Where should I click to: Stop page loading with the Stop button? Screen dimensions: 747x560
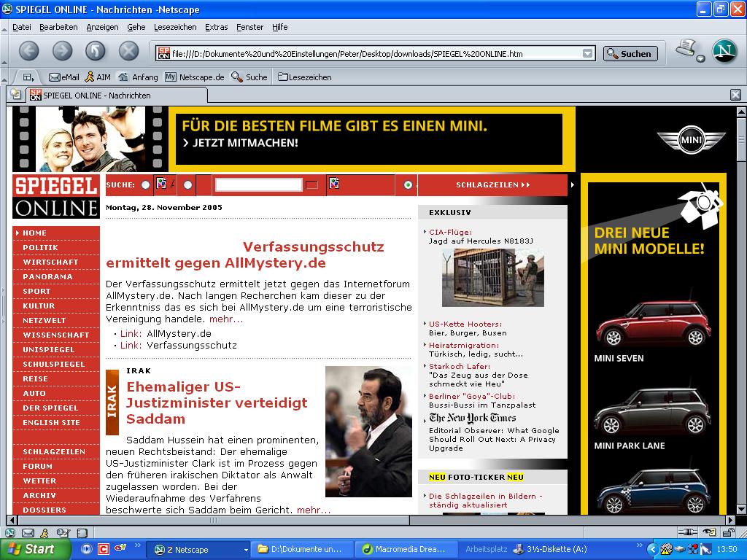[128, 52]
